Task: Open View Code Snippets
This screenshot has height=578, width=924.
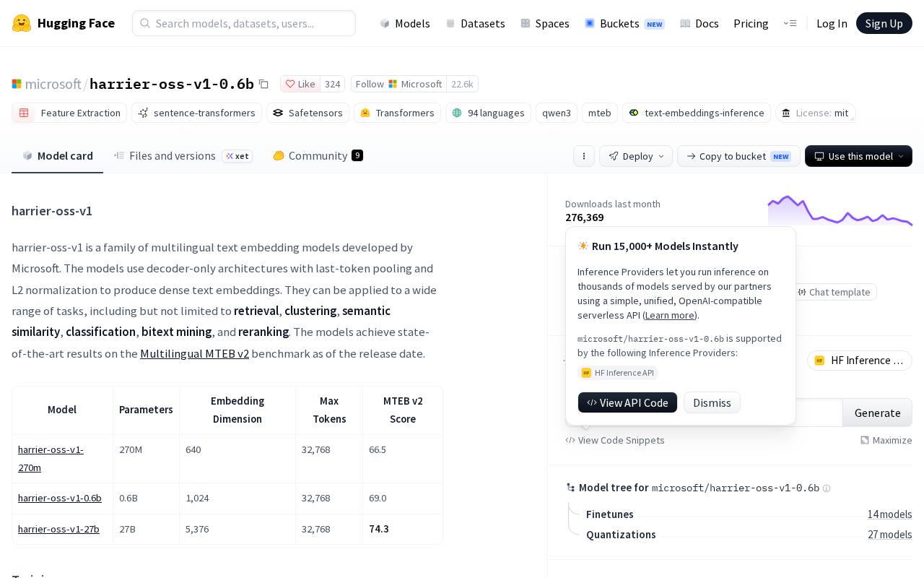Action: (x=615, y=440)
